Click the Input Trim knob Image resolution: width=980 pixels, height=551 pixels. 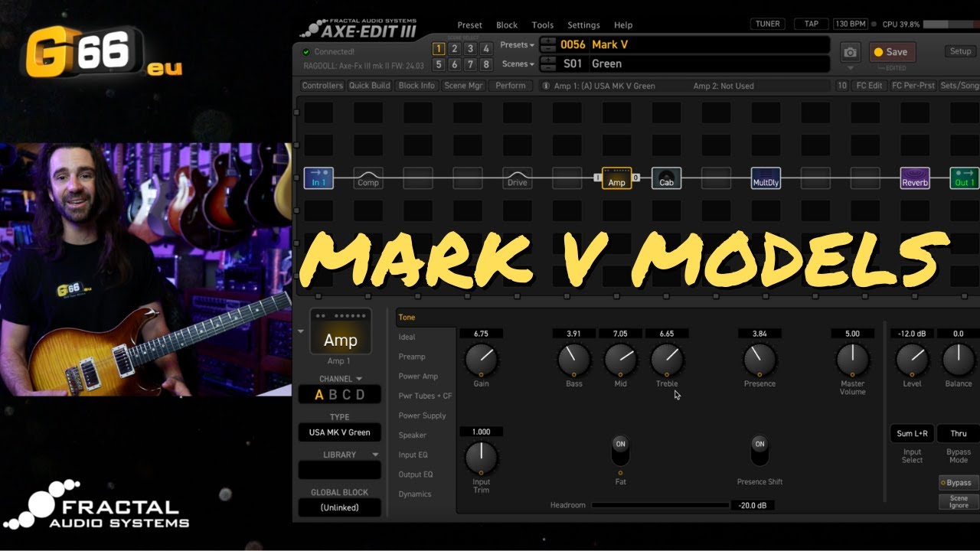pyautogui.click(x=481, y=458)
